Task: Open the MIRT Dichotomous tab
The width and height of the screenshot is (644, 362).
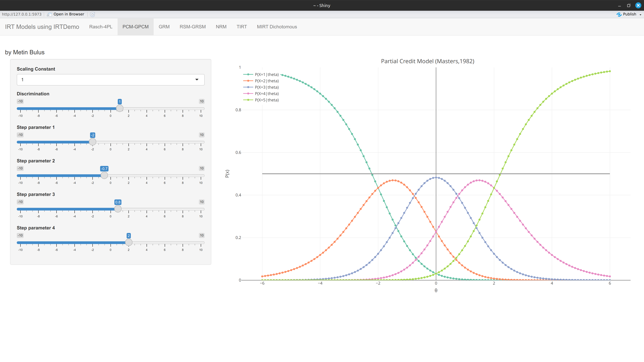Action: pyautogui.click(x=277, y=27)
